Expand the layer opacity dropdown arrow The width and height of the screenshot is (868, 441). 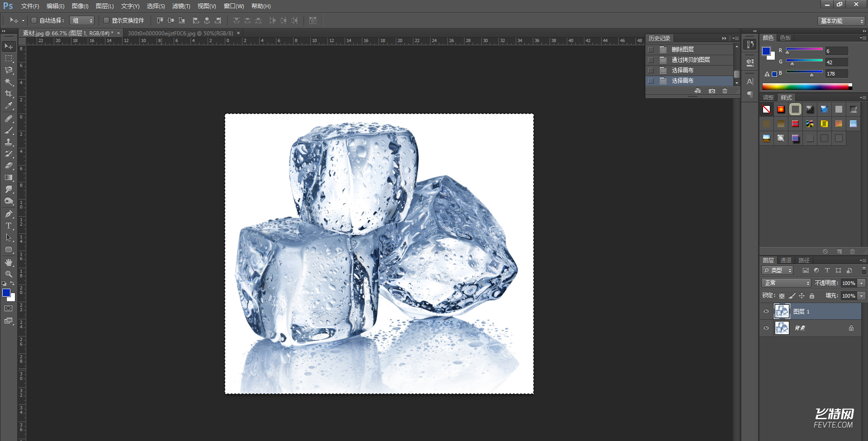861,283
